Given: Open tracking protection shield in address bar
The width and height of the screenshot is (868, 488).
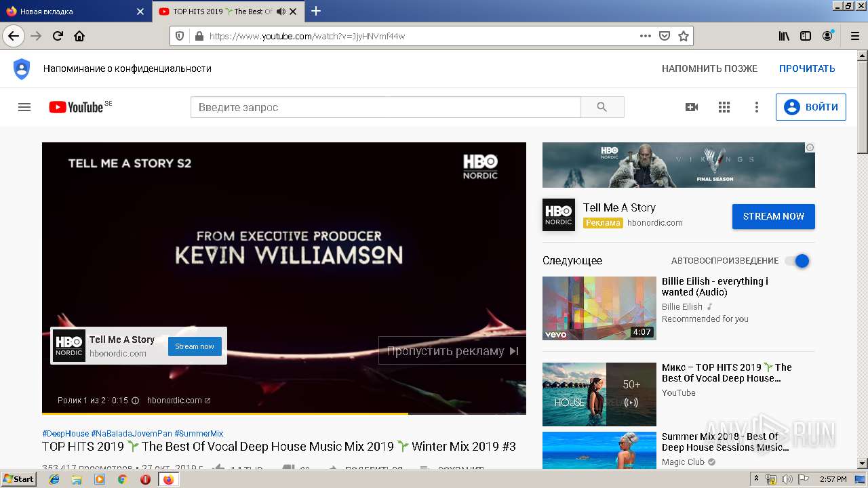Looking at the screenshot, I should pos(180,36).
